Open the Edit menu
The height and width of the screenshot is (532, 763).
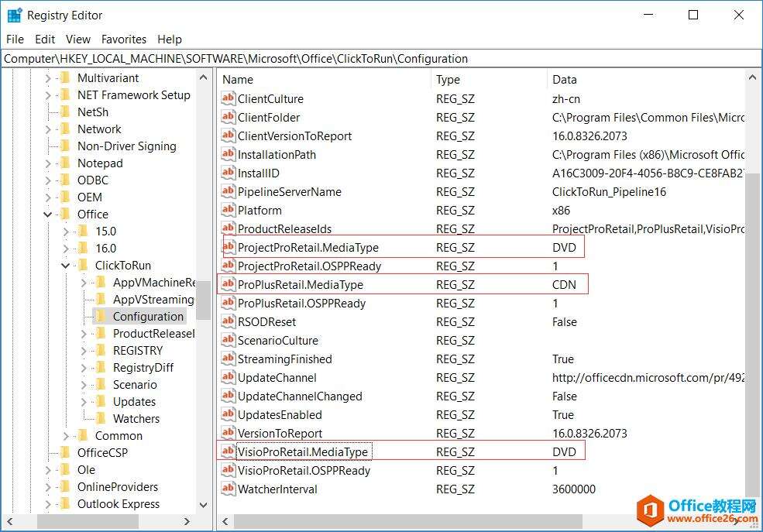(45, 39)
